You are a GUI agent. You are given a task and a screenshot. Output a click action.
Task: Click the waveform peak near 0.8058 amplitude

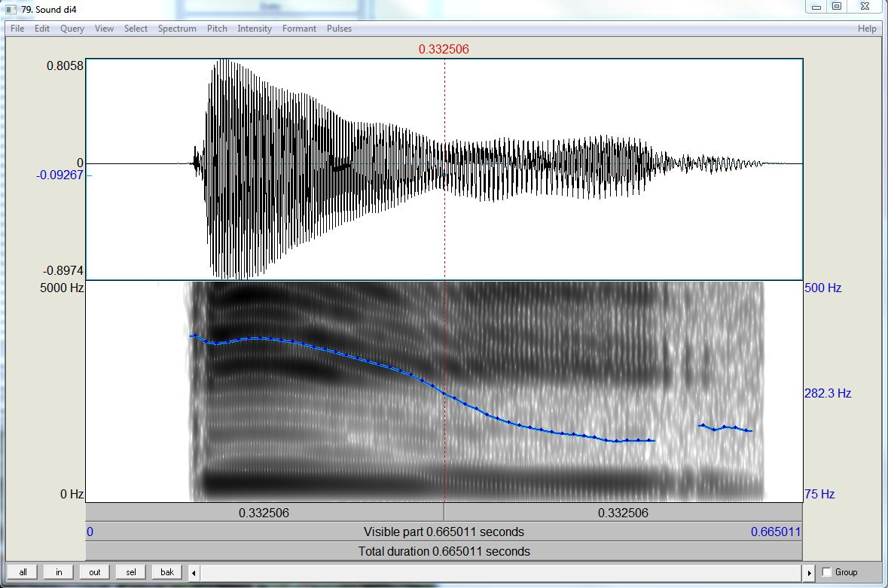tap(224, 62)
